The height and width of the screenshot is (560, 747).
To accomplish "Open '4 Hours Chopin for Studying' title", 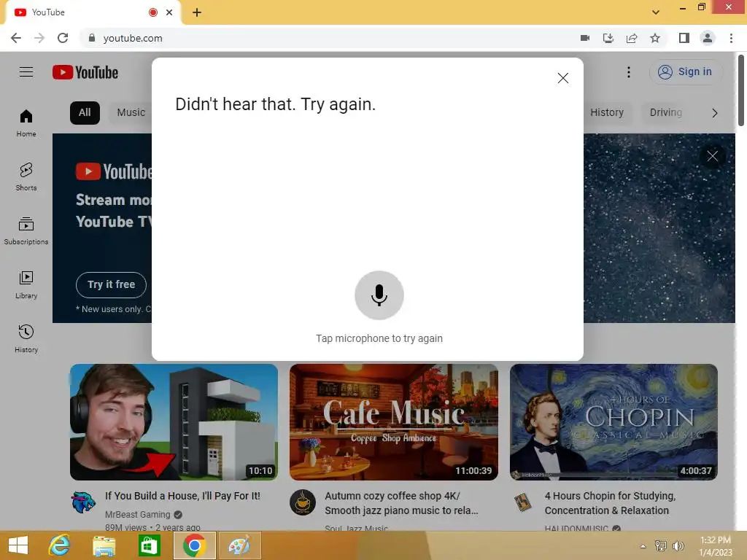I will pos(611,503).
